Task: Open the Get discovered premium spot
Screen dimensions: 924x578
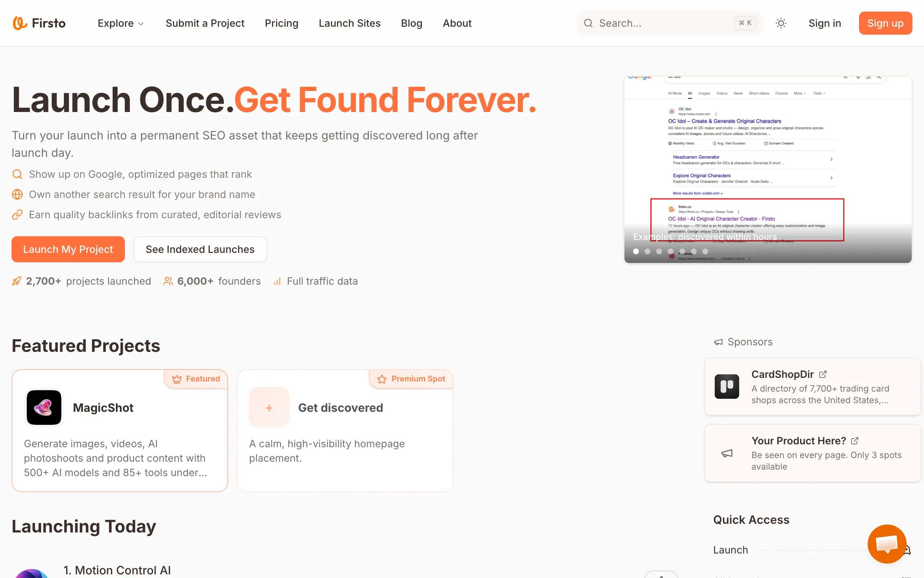Action: coord(345,431)
